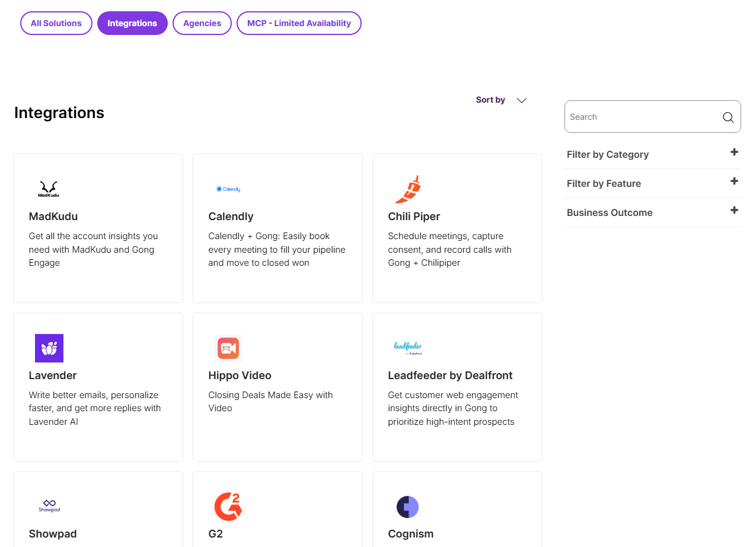Click the search magnifier icon
The height and width of the screenshot is (547, 756).
tap(728, 117)
